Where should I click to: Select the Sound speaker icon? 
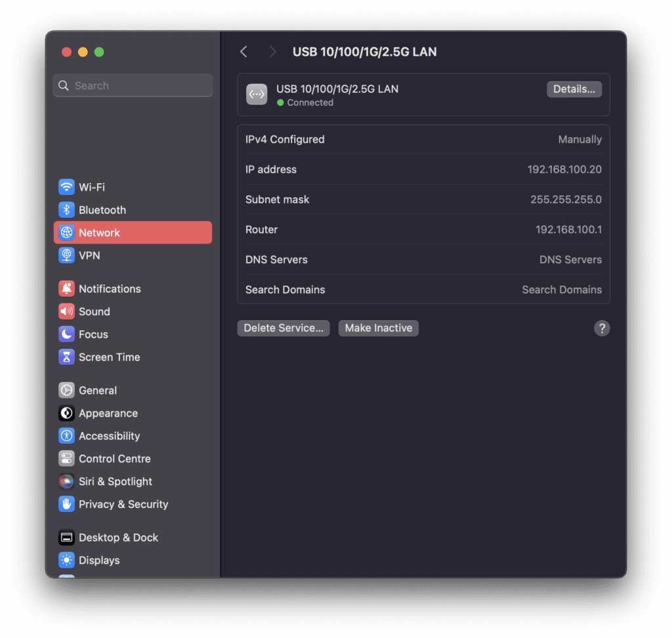point(66,311)
